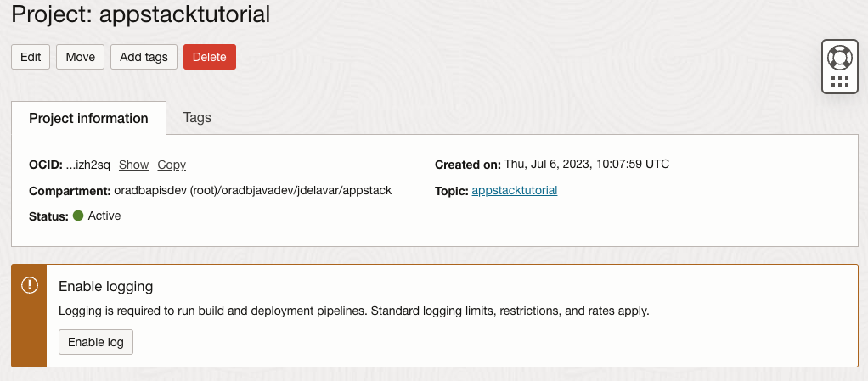The width and height of the screenshot is (868, 381).
Task: Click the Move button
Action: (81, 57)
